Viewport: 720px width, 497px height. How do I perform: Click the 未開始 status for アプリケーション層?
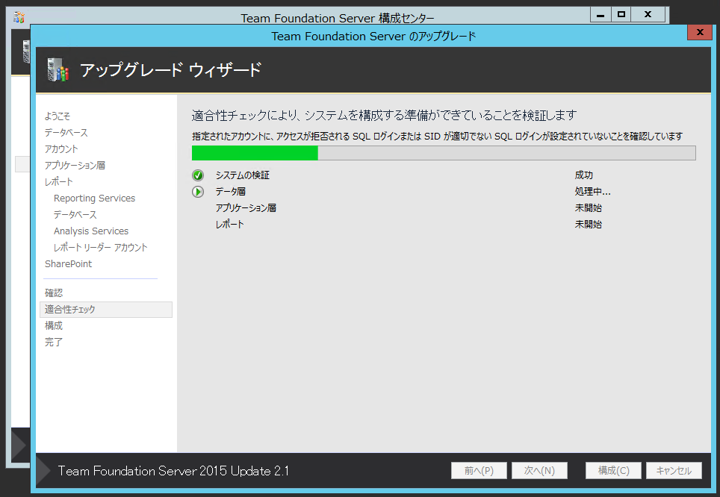point(588,208)
